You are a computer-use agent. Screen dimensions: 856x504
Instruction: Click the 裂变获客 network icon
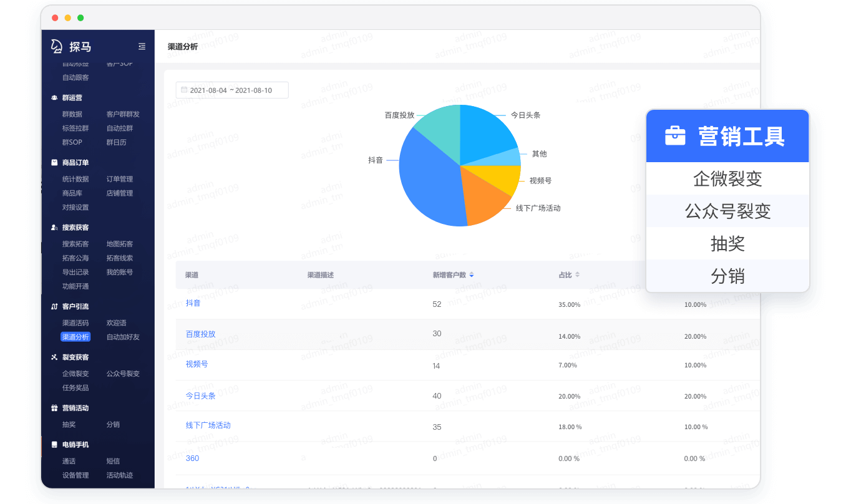point(54,357)
